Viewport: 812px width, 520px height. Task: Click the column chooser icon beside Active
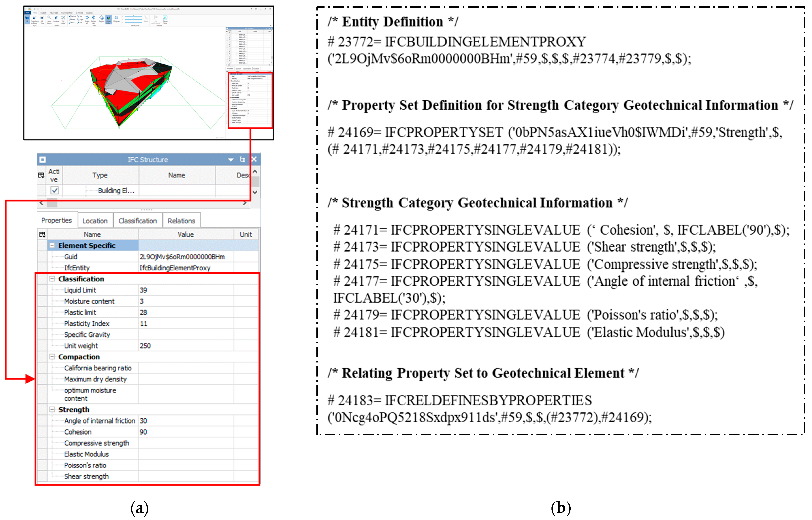coord(41,175)
